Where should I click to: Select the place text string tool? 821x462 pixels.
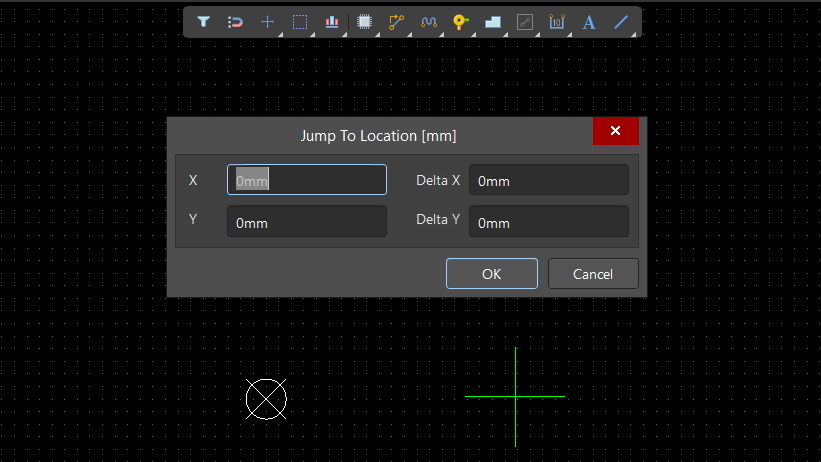589,21
